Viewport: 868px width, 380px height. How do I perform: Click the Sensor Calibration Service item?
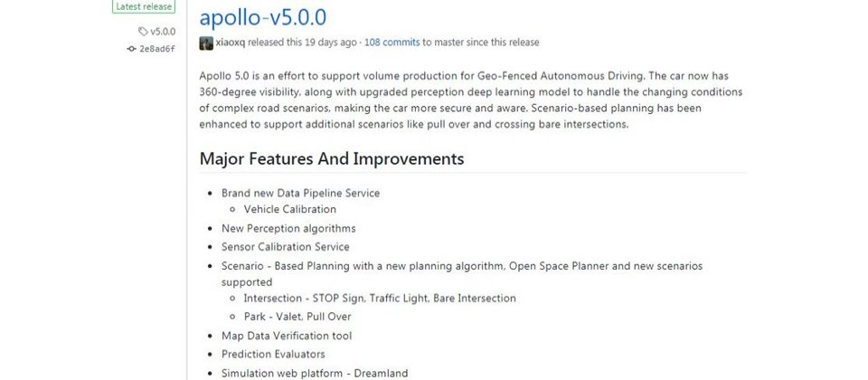pyautogui.click(x=286, y=247)
